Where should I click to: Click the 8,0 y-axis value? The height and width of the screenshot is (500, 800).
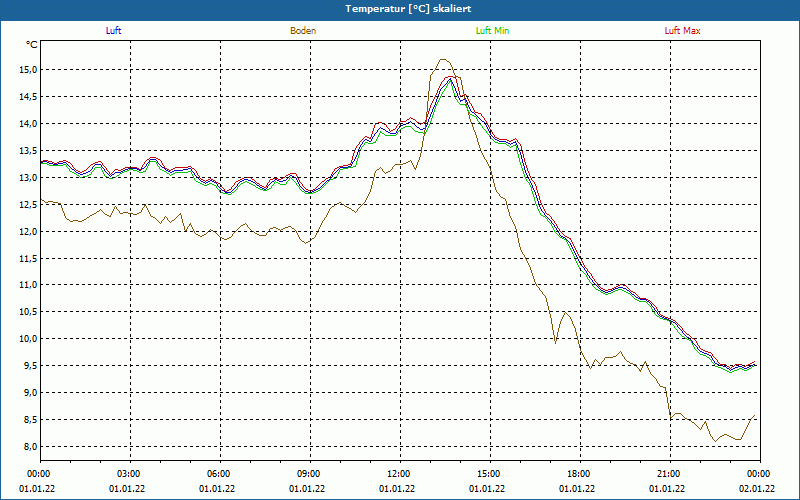30,447
